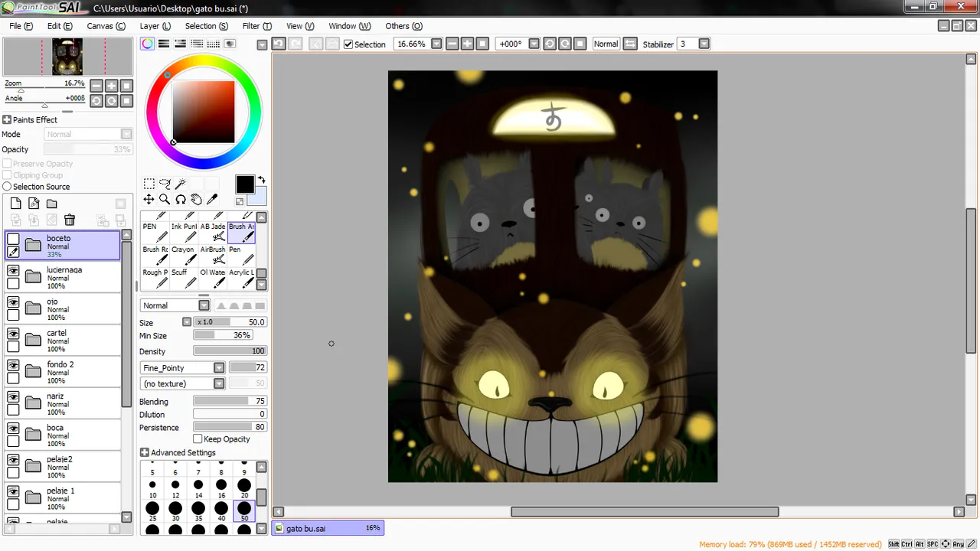This screenshot has width=980, height=551.
Task: Open the Filter menu
Action: point(256,25)
